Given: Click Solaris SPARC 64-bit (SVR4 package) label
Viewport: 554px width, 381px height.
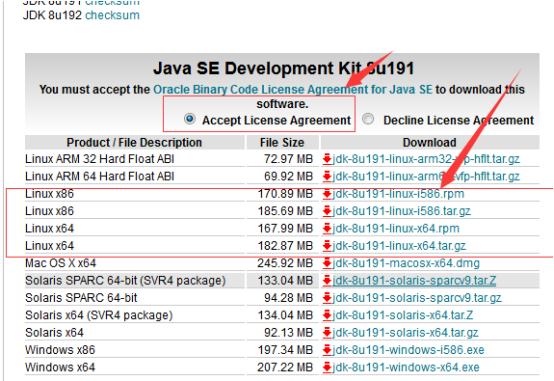Looking at the screenshot, I should click(125, 281).
